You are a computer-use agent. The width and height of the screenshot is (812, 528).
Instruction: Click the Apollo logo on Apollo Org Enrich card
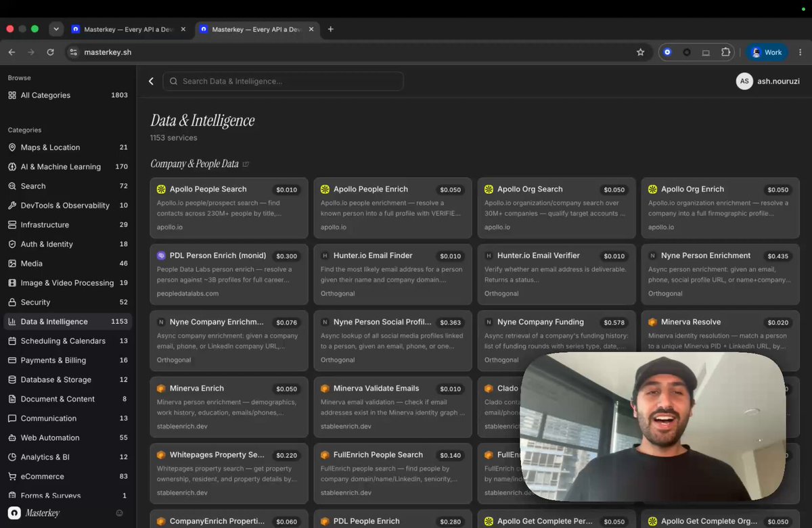click(x=652, y=189)
